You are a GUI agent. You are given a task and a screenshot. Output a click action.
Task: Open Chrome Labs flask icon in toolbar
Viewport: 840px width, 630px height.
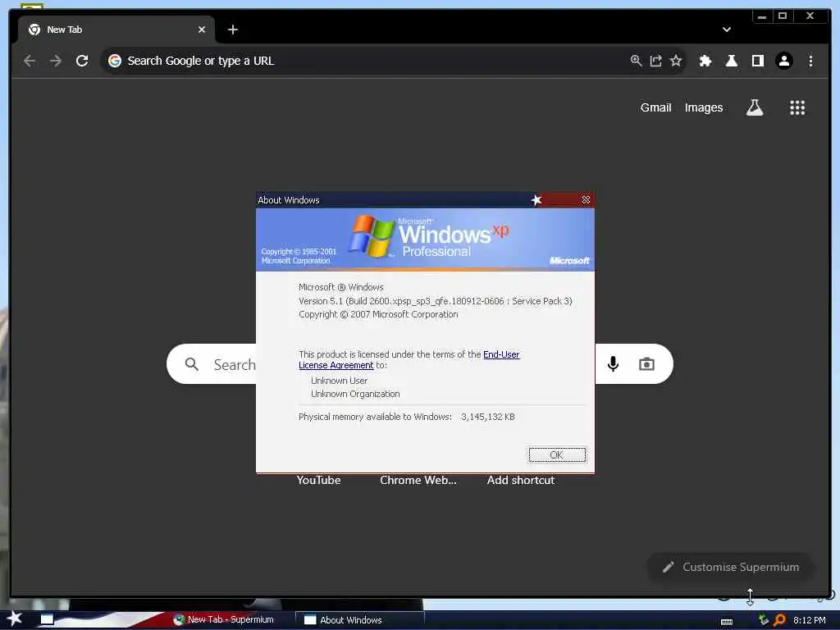[x=731, y=61]
